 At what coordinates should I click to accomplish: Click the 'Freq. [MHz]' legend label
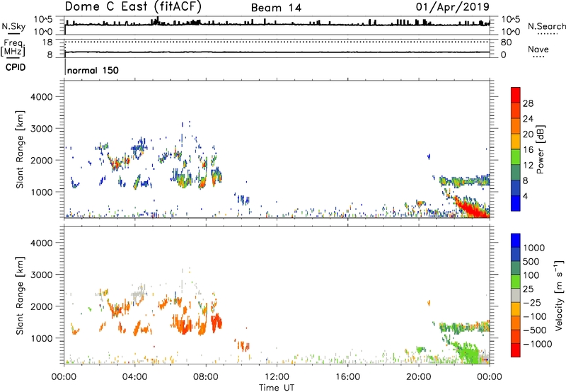(x=13, y=48)
